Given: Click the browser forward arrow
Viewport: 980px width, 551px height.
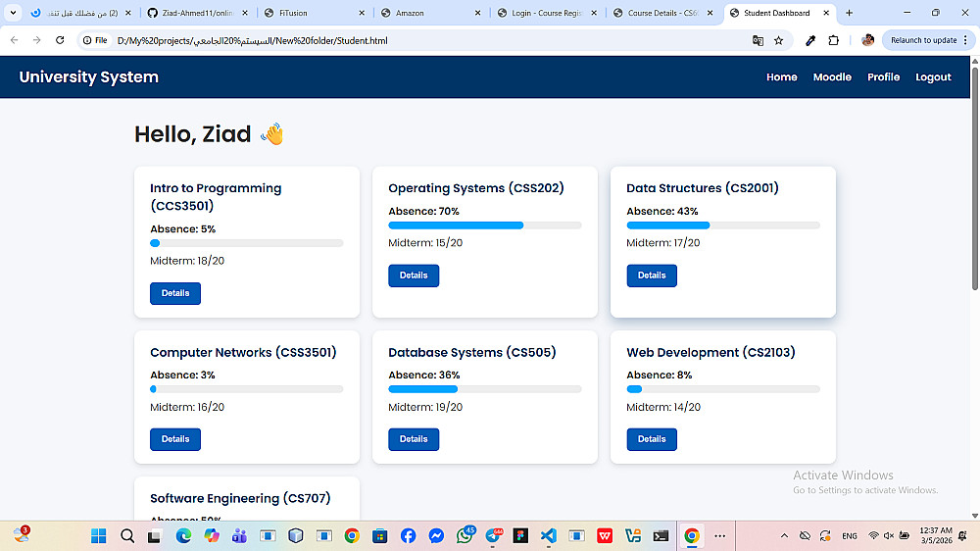Looking at the screenshot, I should point(37,40).
